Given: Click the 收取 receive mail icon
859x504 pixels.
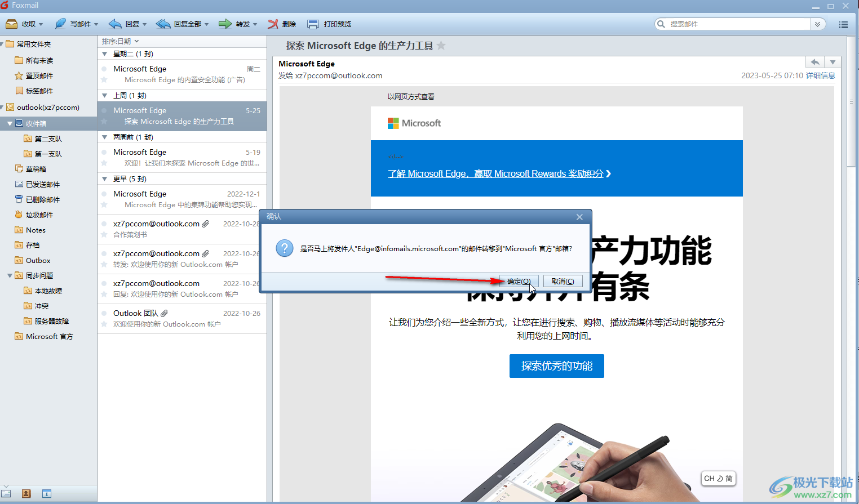Looking at the screenshot, I should coord(11,24).
